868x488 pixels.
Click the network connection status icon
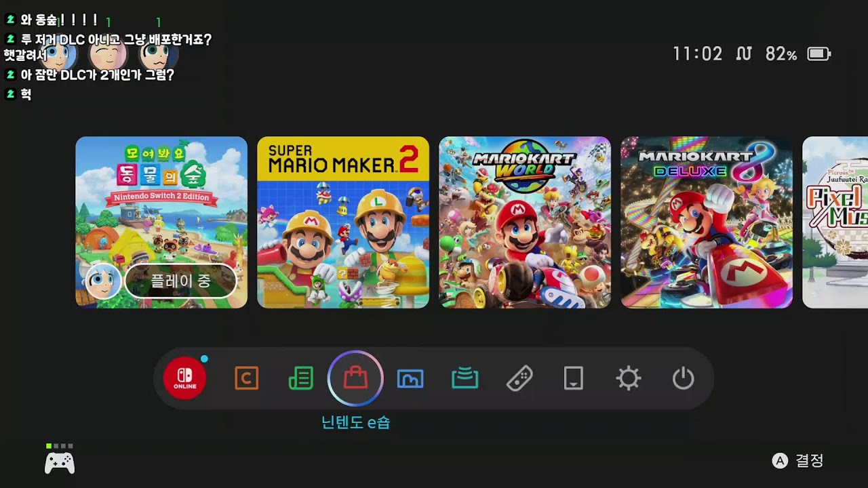coord(744,54)
